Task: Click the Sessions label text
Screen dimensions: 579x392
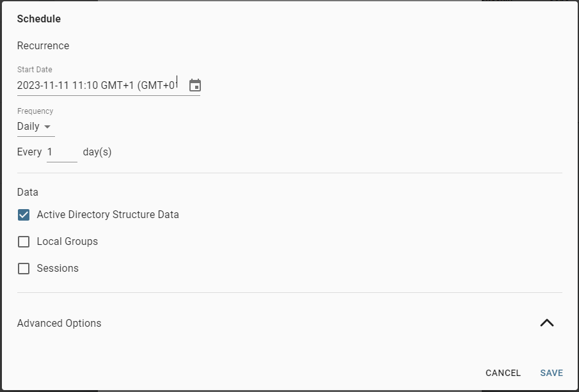Action: pyautogui.click(x=58, y=269)
